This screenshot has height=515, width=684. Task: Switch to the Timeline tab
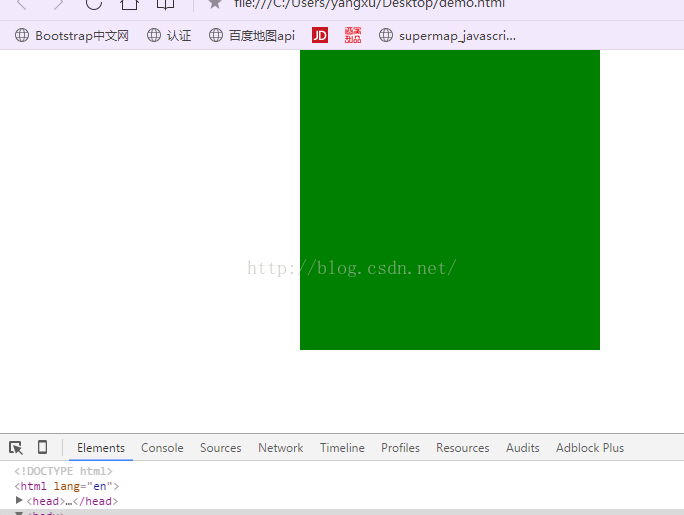(342, 448)
